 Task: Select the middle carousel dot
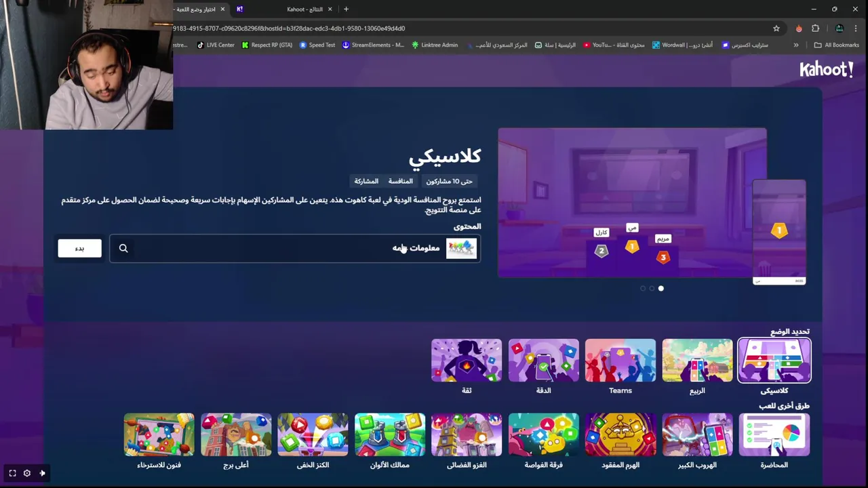652,289
